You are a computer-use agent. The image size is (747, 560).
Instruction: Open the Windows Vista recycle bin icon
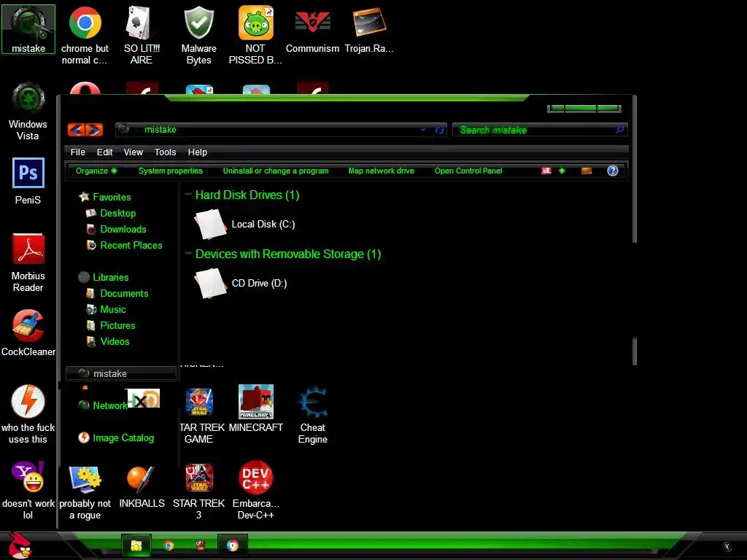click(x=28, y=112)
